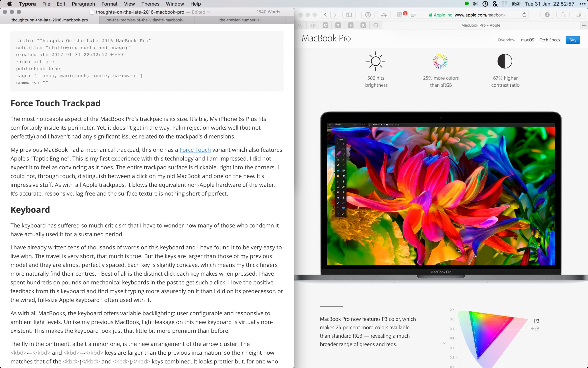Open the pinned C tab in Safari
This screenshot has width=588, height=368.
[326, 25]
